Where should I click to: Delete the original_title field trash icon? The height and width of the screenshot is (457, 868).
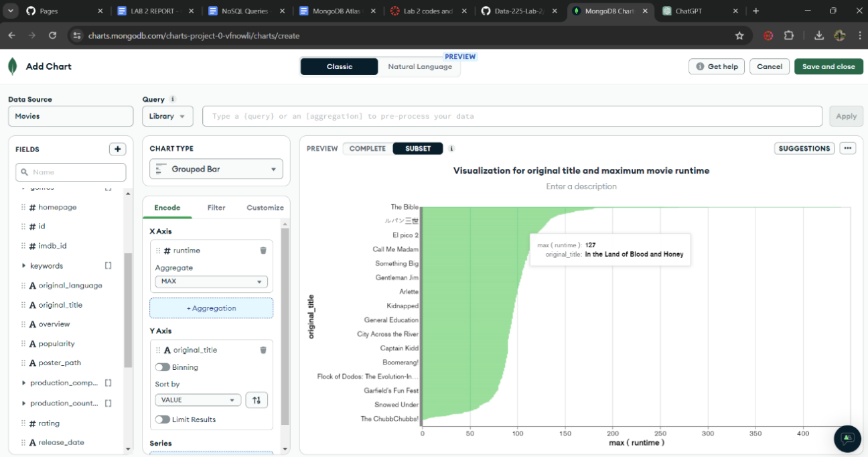pyautogui.click(x=263, y=350)
